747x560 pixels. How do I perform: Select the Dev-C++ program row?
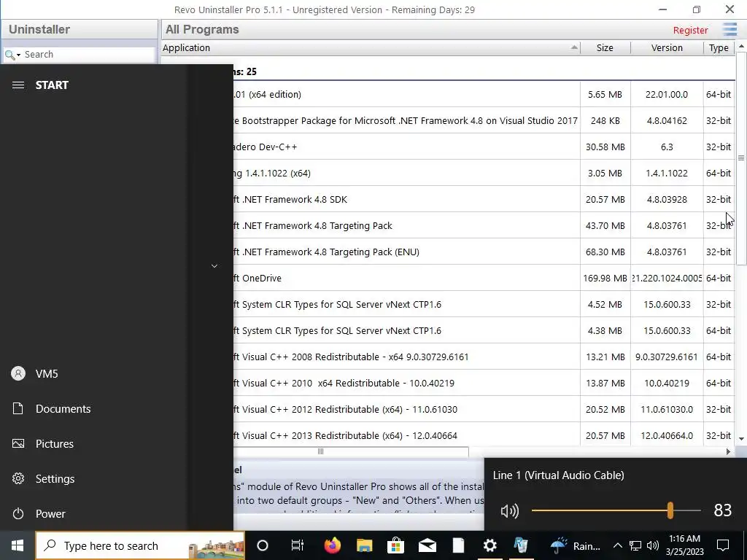[484, 147]
